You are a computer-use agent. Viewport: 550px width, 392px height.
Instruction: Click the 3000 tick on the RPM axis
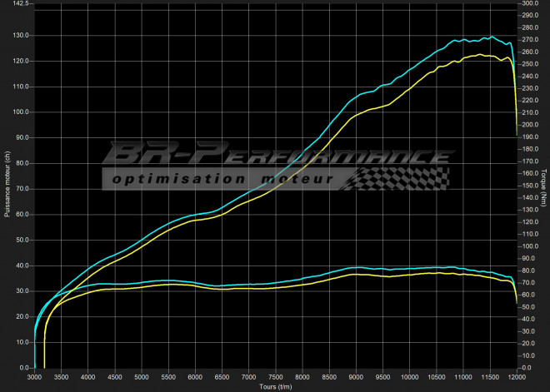click(x=34, y=376)
